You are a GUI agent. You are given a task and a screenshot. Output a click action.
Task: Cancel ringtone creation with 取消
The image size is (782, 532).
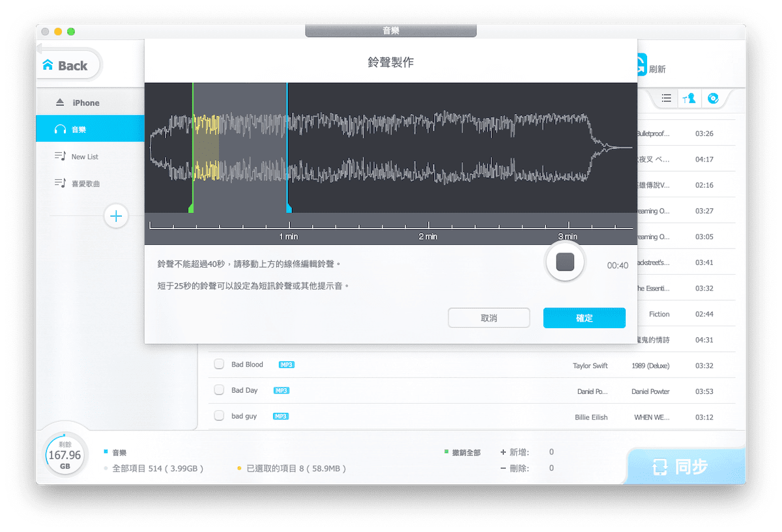point(489,318)
